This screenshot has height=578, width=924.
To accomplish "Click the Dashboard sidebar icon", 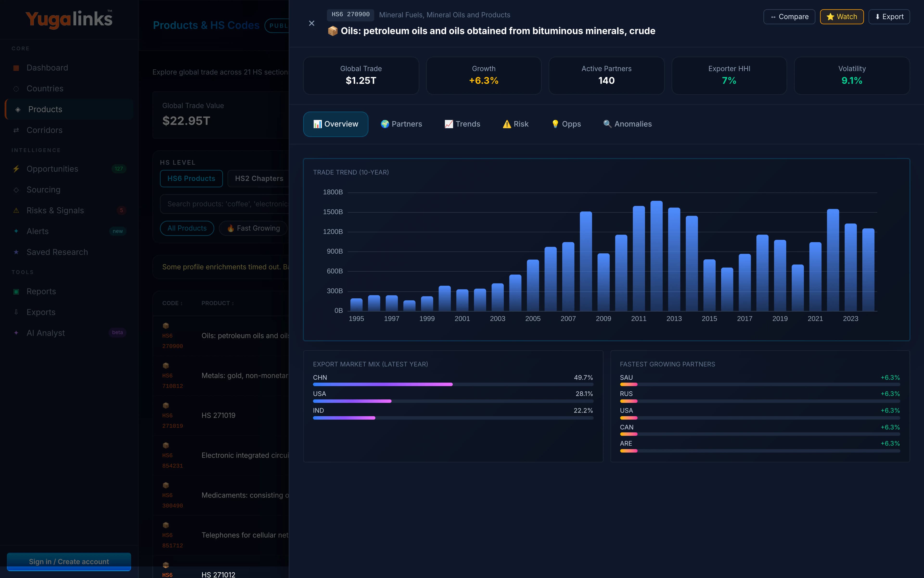I will pos(16,68).
